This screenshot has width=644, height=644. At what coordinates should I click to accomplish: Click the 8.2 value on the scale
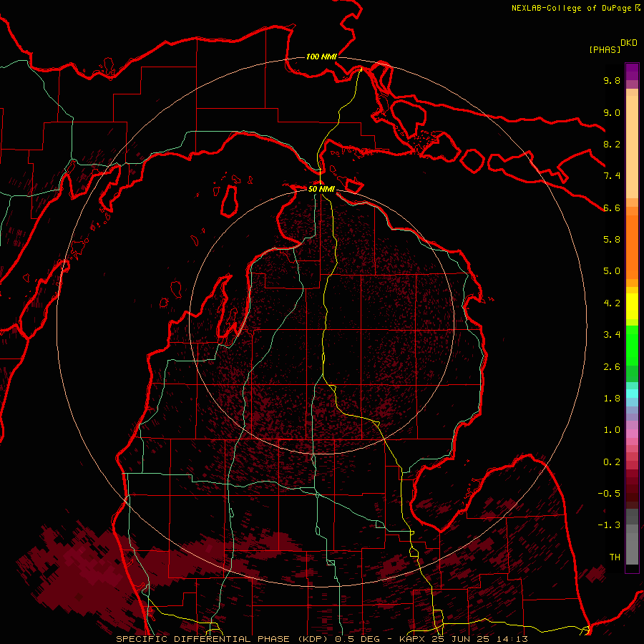click(x=612, y=144)
